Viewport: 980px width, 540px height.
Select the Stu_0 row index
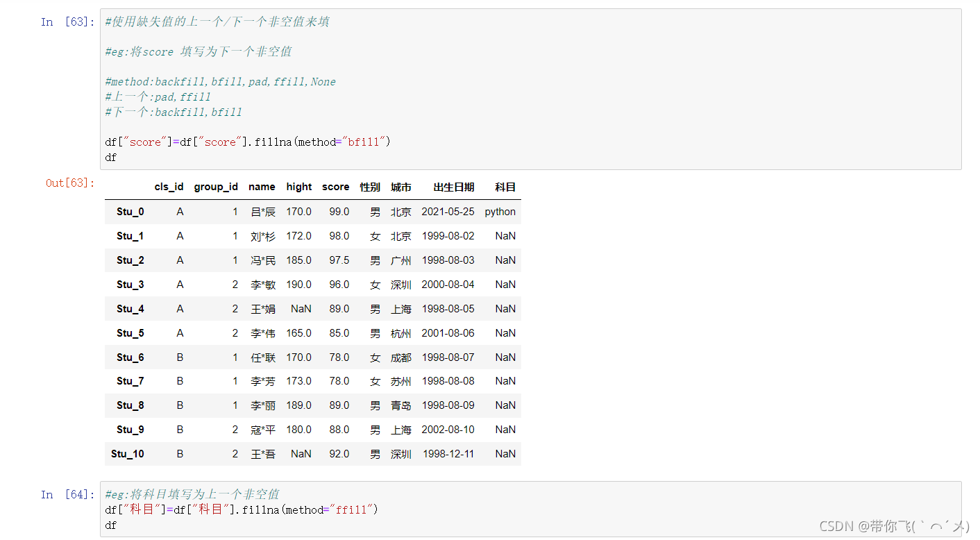tap(130, 212)
